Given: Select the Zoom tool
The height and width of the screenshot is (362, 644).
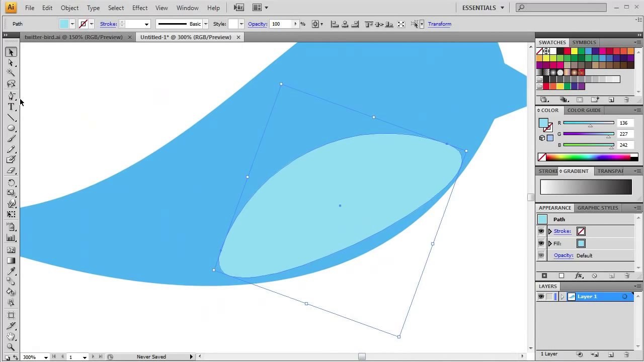Looking at the screenshot, I should click(11, 346).
